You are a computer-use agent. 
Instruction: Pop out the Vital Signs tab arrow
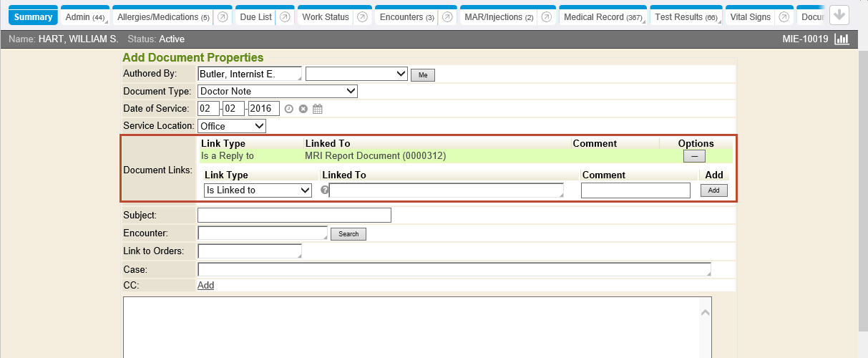click(784, 17)
